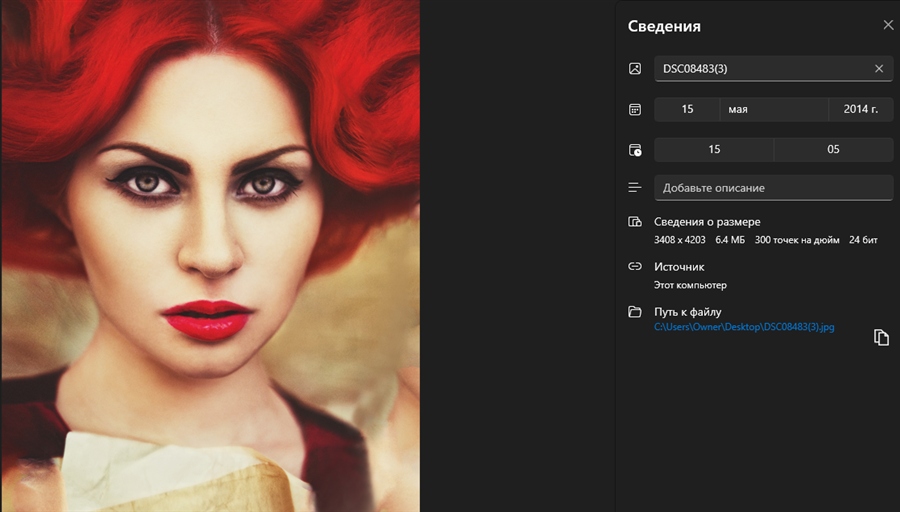The width and height of the screenshot is (900, 512).
Task: Select the minutes field showing 05
Action: coord(833,150)
